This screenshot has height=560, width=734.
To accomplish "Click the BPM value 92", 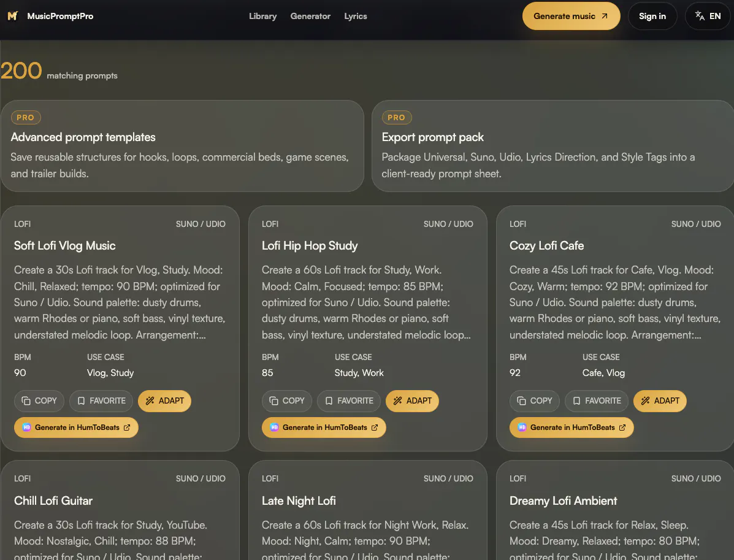I will click(515, 373).
